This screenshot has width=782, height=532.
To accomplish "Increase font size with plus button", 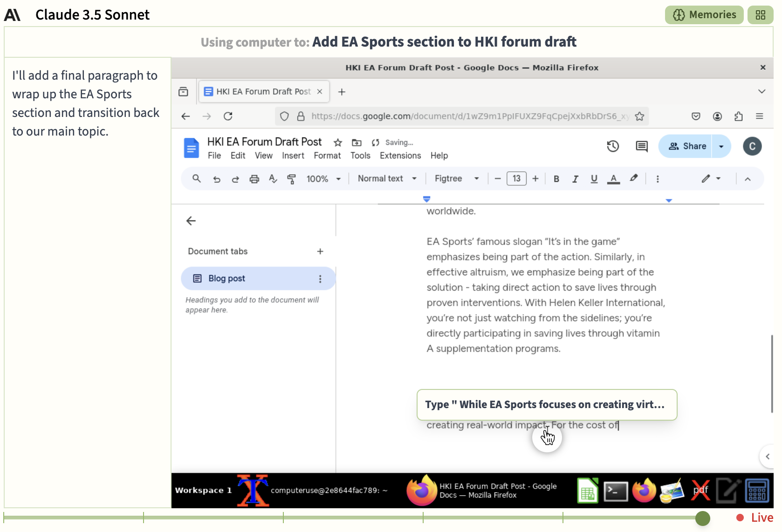I will coord(535,179).
